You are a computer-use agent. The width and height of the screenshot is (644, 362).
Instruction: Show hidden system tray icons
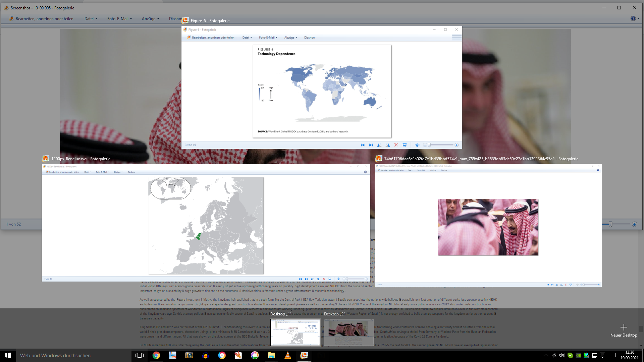pyautogui.click(x=554, y=355)
